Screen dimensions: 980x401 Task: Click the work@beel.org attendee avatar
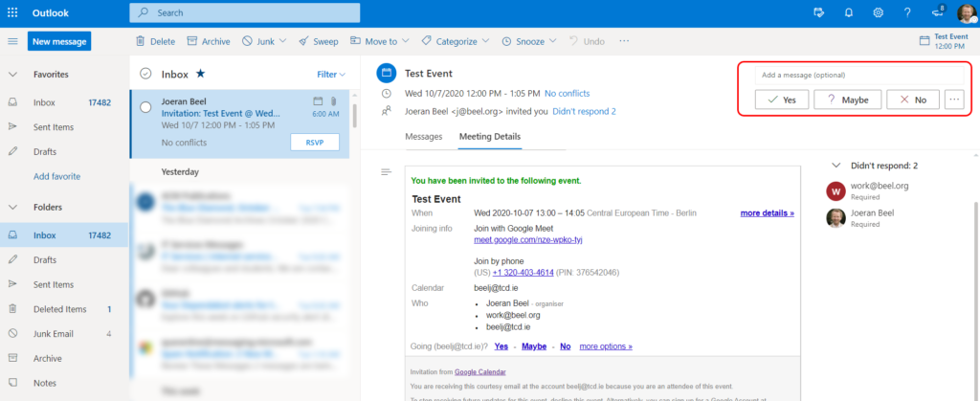[835, 190]
